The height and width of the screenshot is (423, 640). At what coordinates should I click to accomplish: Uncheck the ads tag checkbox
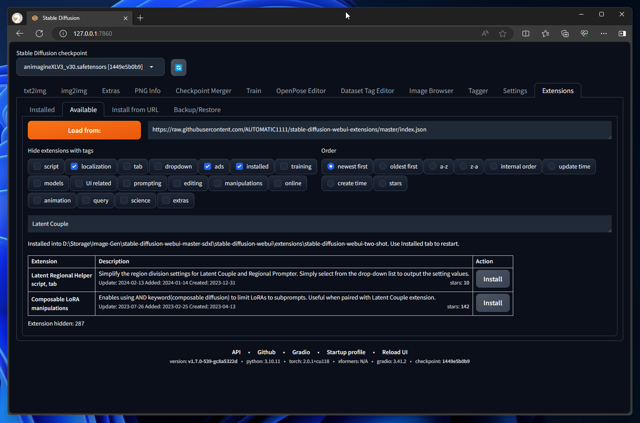coord(207,167)
